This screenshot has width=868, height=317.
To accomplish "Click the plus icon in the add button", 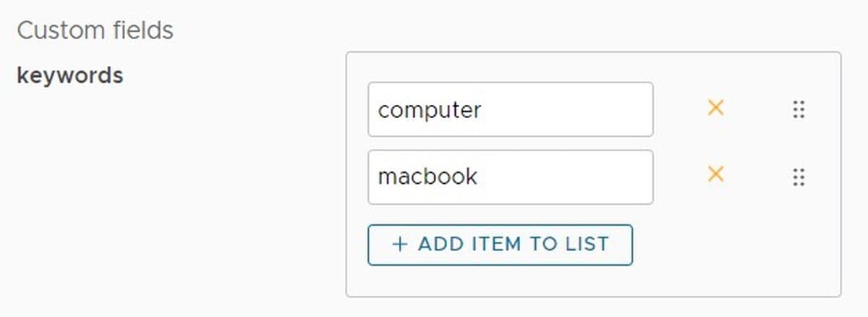I will click(399, 244).
